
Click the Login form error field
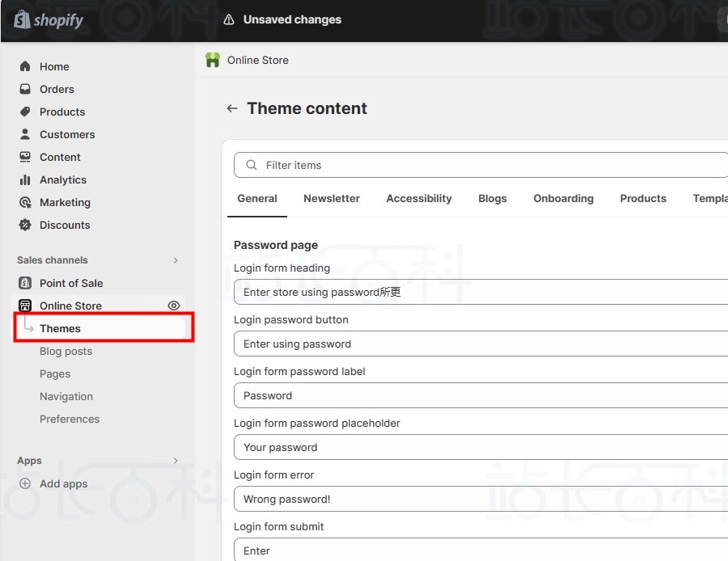[480, 499]
